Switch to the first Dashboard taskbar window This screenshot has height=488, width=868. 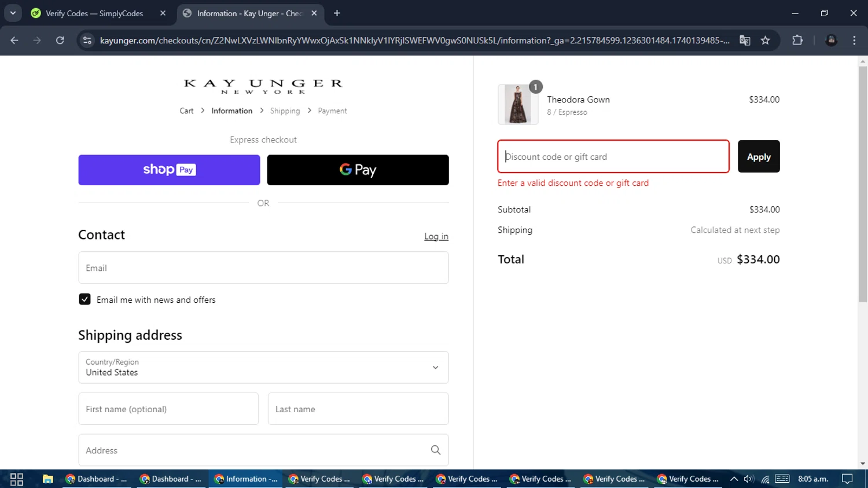click(x=97, y=479)
